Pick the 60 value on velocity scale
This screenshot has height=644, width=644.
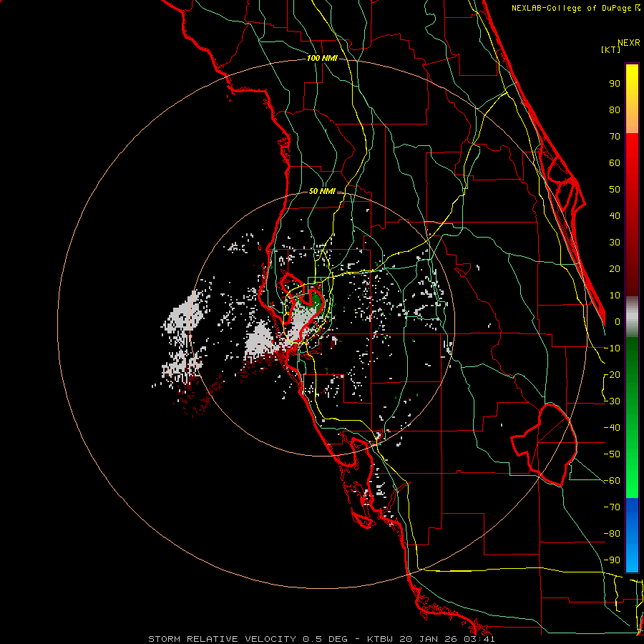click(615, 163)
